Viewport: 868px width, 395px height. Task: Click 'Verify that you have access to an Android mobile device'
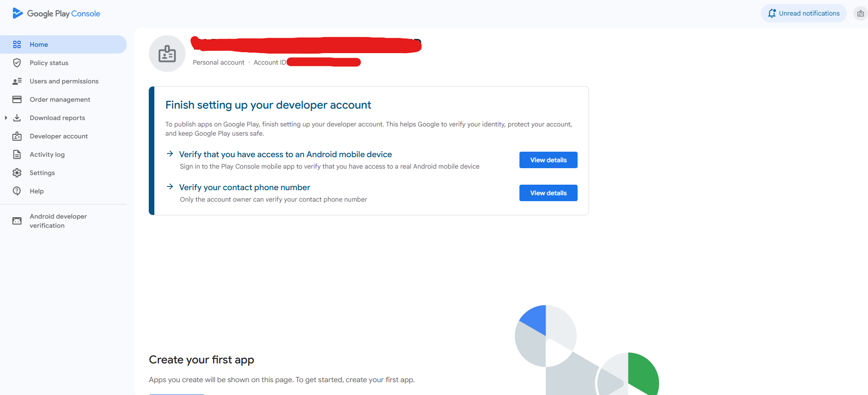pyautogui.click(x=285, y=154)
